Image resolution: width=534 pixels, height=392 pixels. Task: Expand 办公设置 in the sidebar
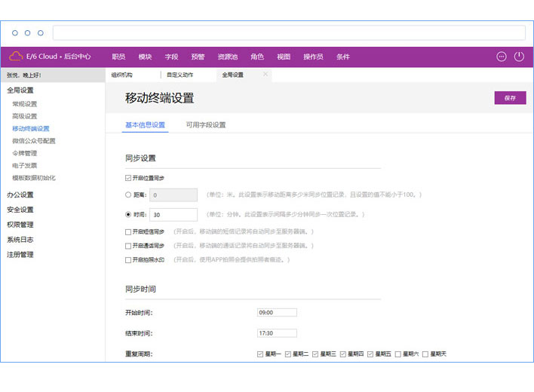(20, 194)
